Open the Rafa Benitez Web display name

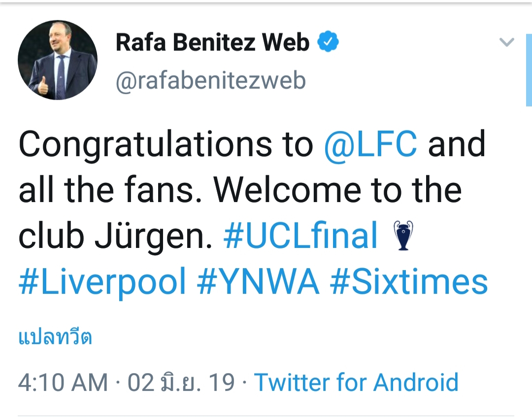tap(212, 43)
